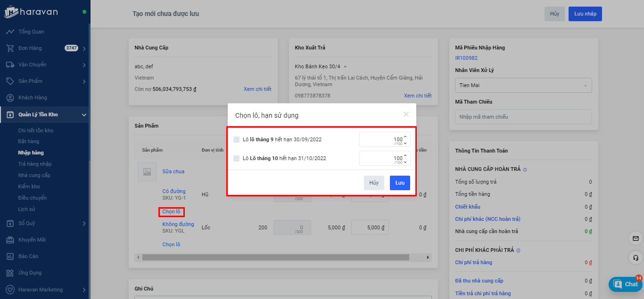Screen dimensions: 644x299
Task: Click the Đơn Hàng shopping cart icon
Action: tap(10, 48)
